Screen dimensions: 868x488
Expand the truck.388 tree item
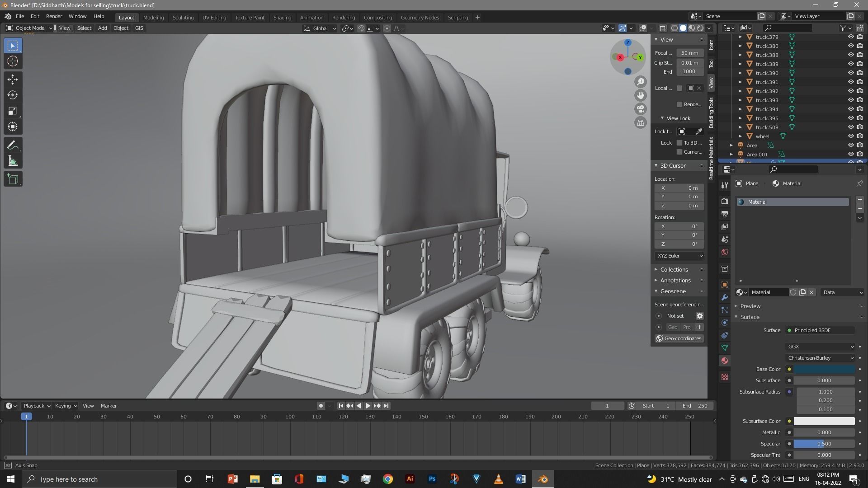click(x=740, y=55)
